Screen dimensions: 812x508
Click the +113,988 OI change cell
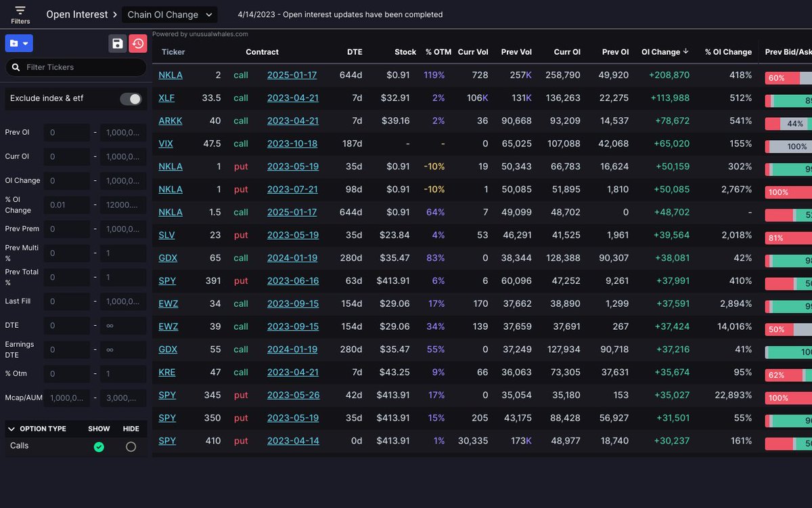[x=670, y=98]
